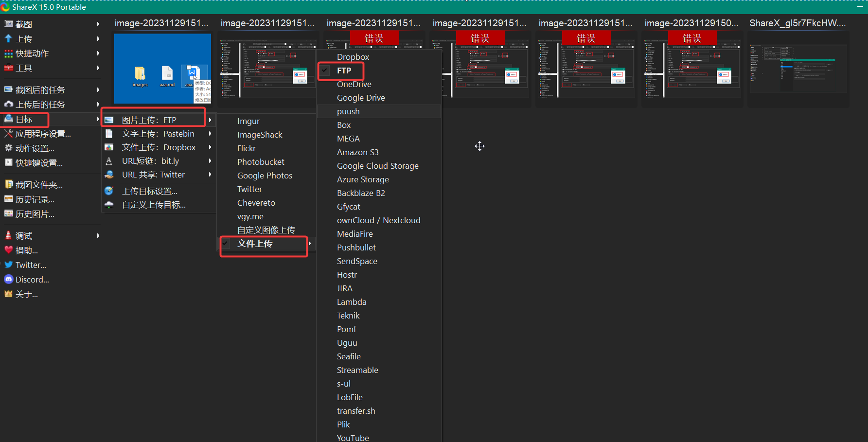Click the Workflows (快捷动作) grid icon
Screen dimensions: 868x442
click(8, 53)
